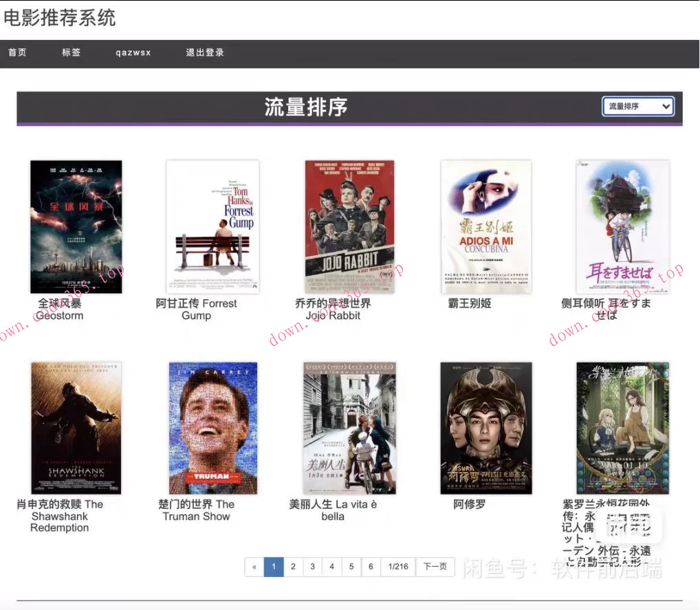Click the 1/216 page indicator

pos(398,567)
